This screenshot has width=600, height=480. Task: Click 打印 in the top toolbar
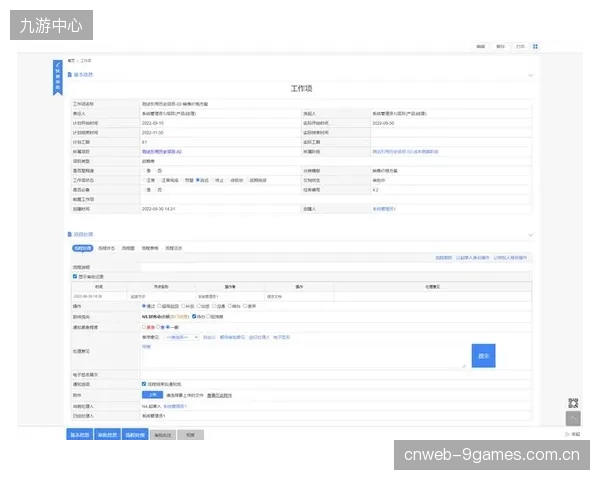click(x=520, y=46)
